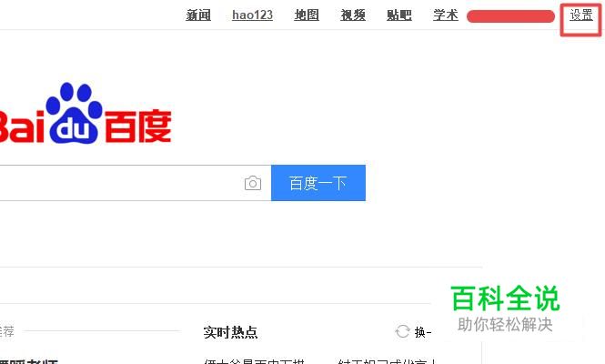Screen dimensions: 605x364
Task: Open the 设置 settings menu
Action: (581, 15)
